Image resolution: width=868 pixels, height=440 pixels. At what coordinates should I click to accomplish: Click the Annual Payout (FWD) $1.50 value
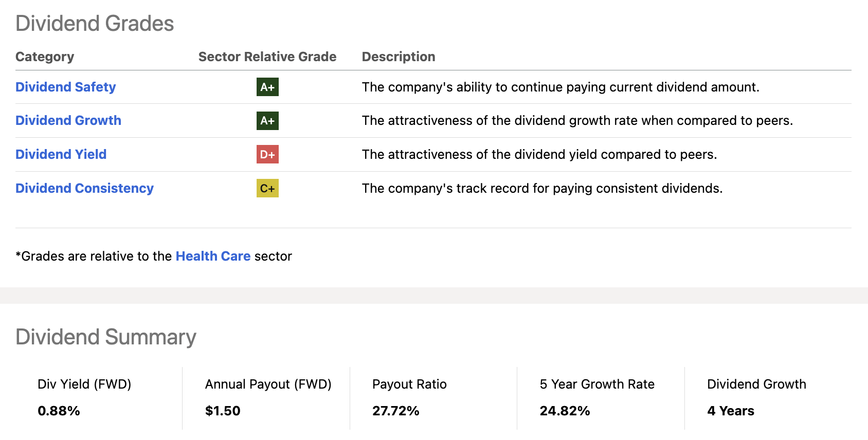coord(223,411)
